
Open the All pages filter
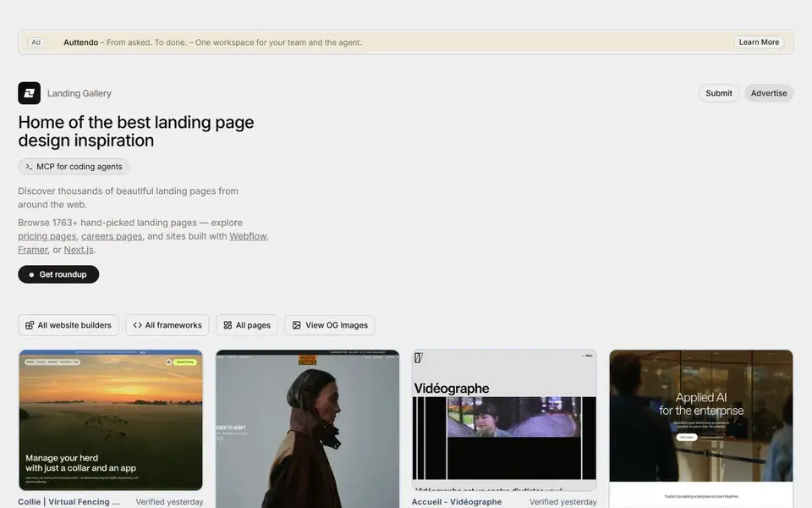tap(246, 325)
